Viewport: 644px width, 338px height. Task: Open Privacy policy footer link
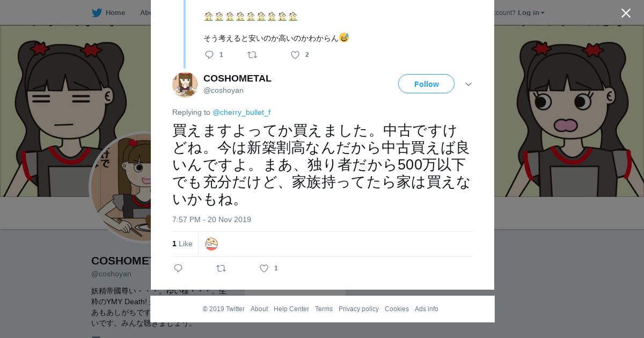[358, 309]
